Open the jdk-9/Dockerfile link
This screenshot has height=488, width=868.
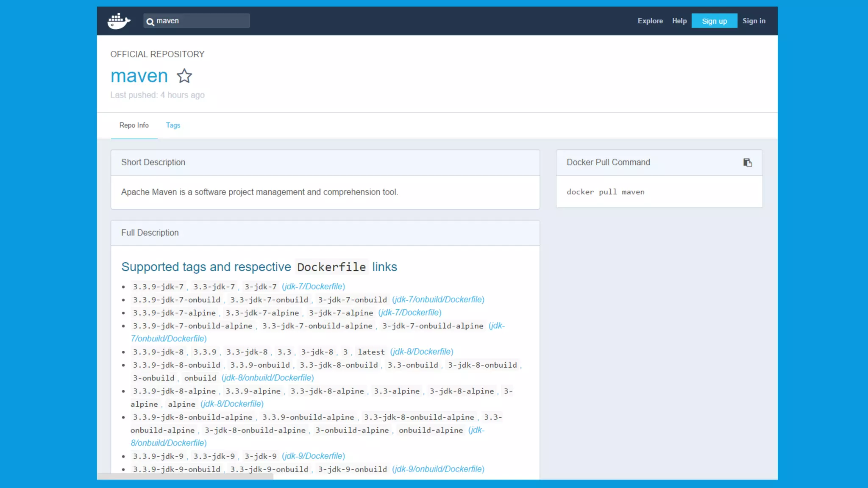[313, 456]
